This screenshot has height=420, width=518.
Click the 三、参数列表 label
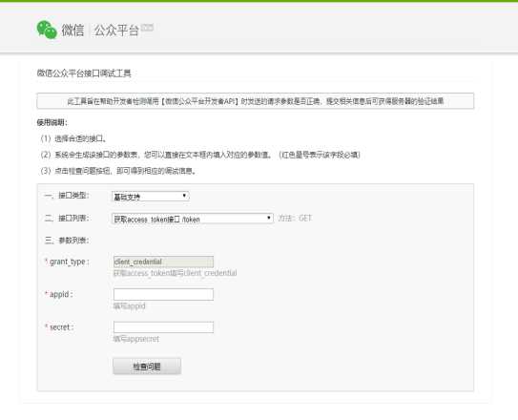pyautogui.click(x=67, y=241)
